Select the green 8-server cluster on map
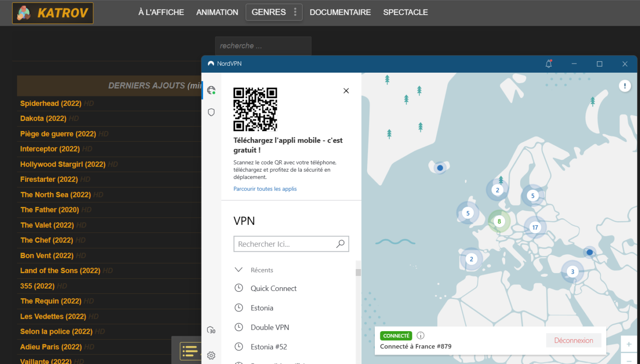This screenshot has width=640, height=364. pyautogui.click(x=499, y=222)
